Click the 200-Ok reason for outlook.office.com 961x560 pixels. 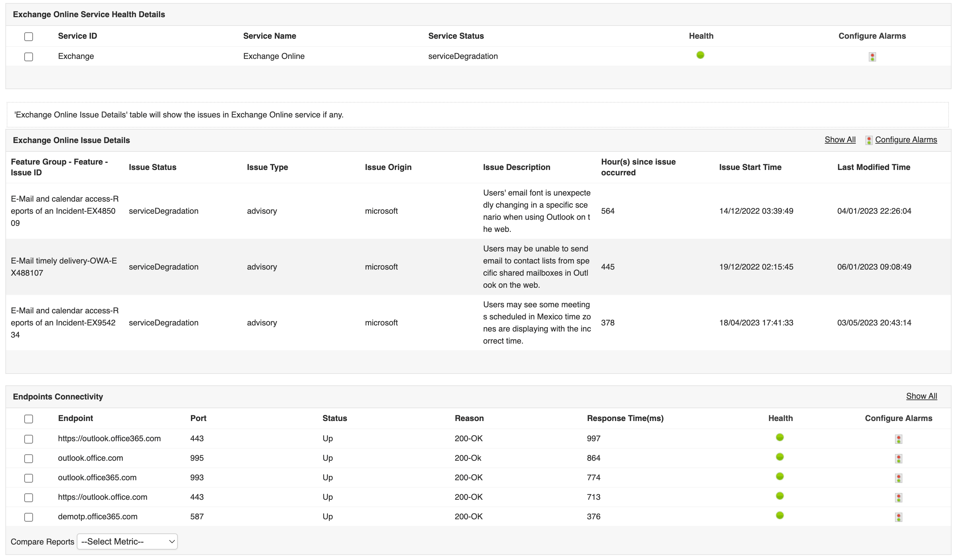tap(468, 458)
